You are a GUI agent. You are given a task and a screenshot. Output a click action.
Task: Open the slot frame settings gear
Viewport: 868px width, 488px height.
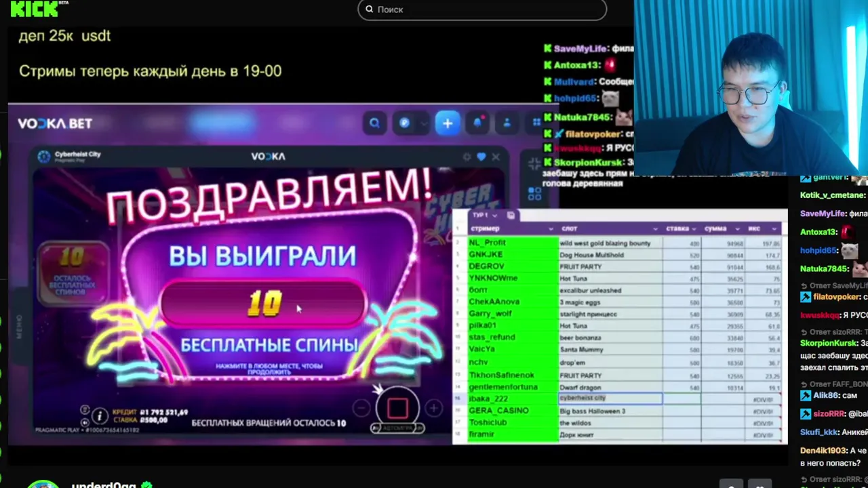467,157
